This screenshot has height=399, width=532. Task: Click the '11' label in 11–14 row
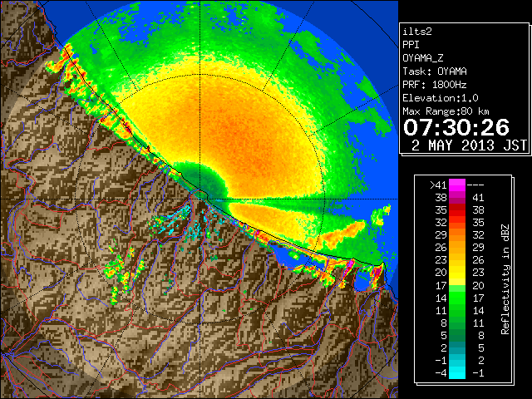click(441, 310)
